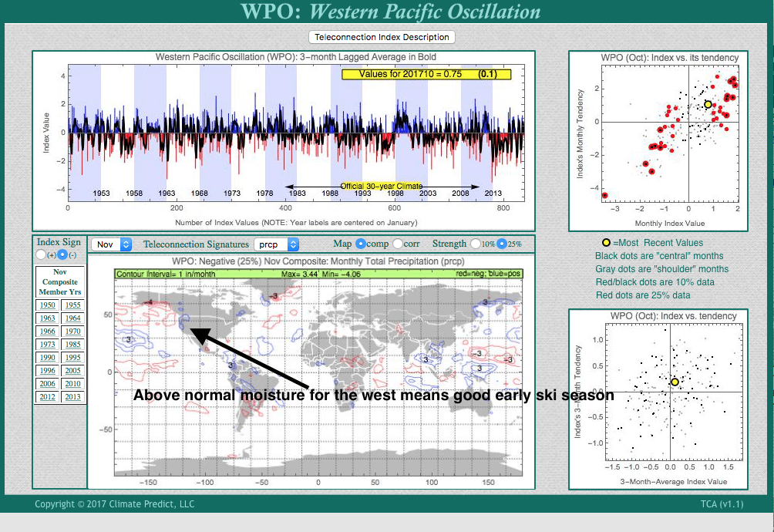
Task: Open the Nov month dropdown
Action: [112, 244]
